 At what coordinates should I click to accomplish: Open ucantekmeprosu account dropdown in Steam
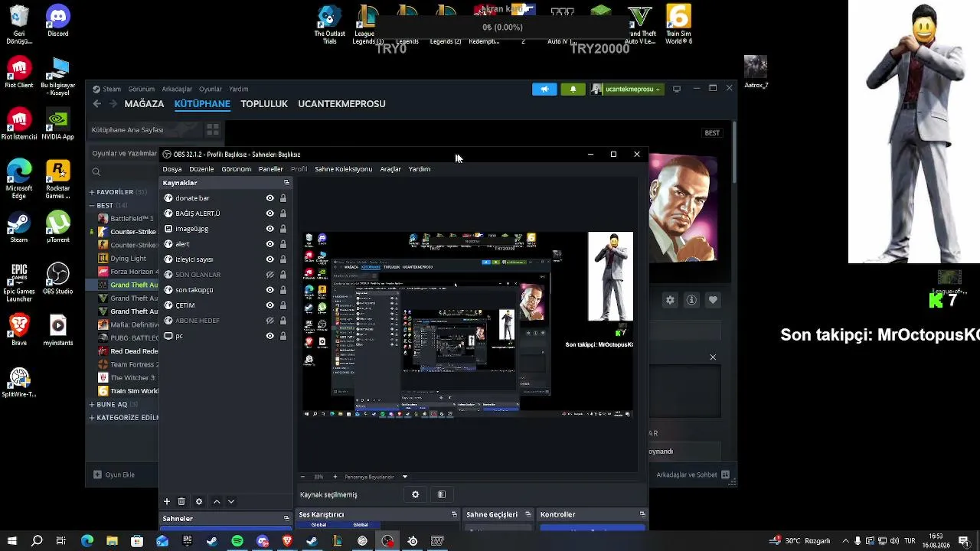point(628,90)
